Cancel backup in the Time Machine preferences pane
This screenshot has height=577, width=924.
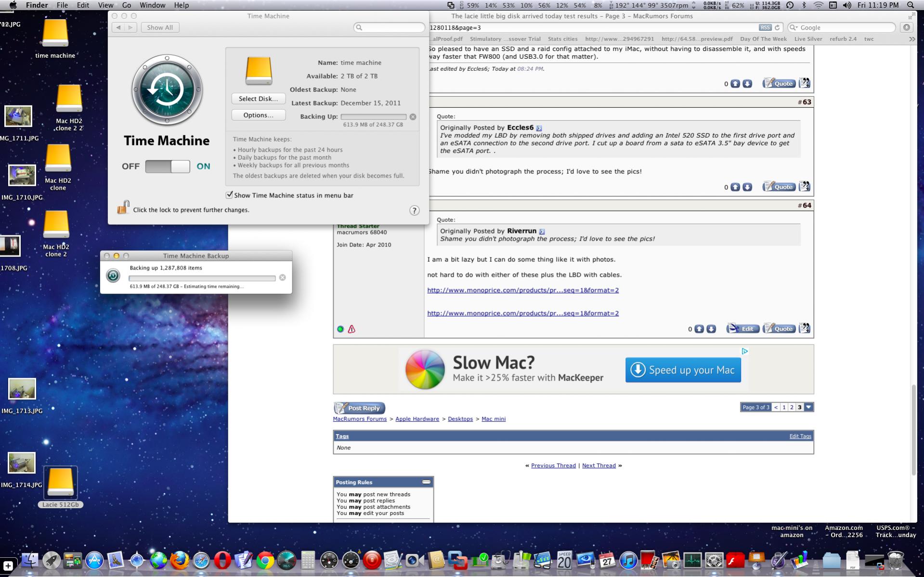(413, 117)
